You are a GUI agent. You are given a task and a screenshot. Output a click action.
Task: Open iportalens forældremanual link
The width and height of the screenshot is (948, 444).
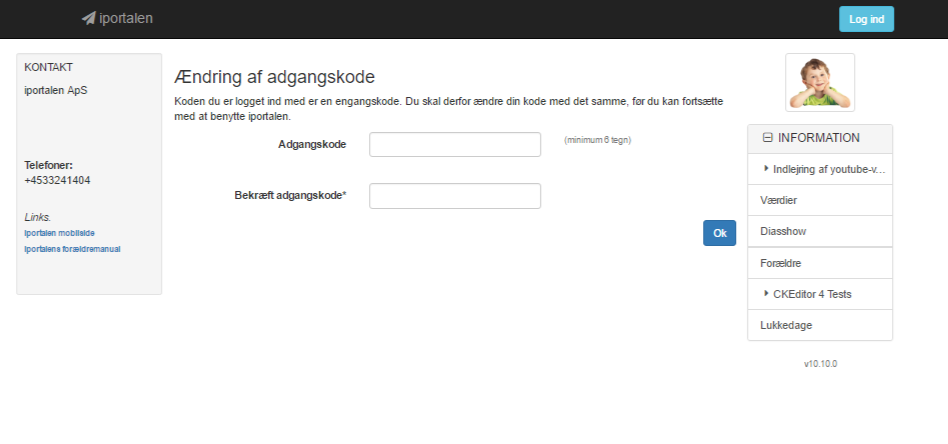tap(72, 249)
